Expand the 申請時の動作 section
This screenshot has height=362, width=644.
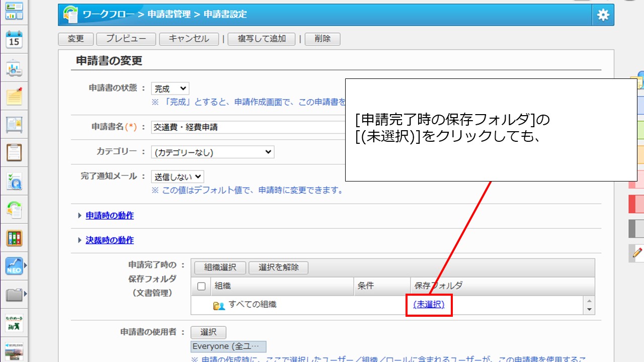[109, 215]
